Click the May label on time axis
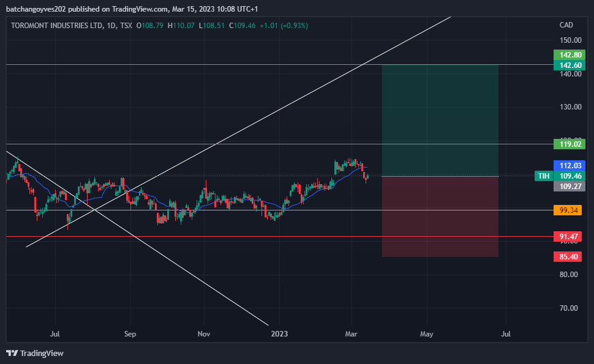This screenshot has width=594, height=364. 427,334
